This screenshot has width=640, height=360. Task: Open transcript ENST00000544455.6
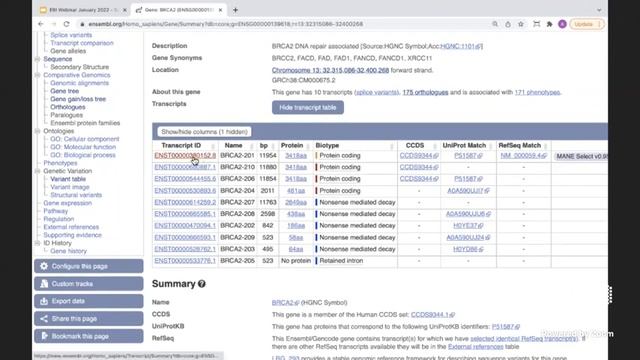coord(185,179)
